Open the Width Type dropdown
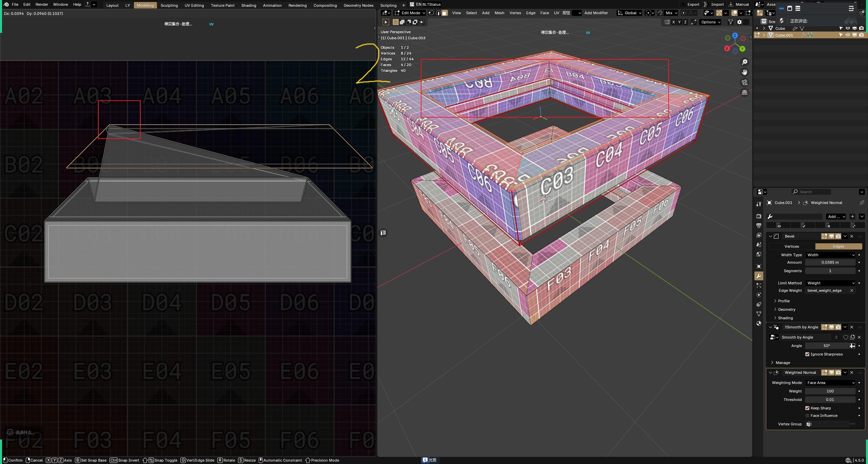This screenshot has height=464, width=868. click(830, 255)
